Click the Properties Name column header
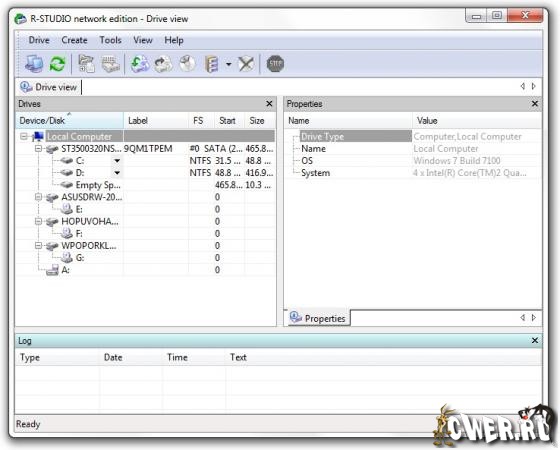The image size is (560, 450). pos(348,121)
